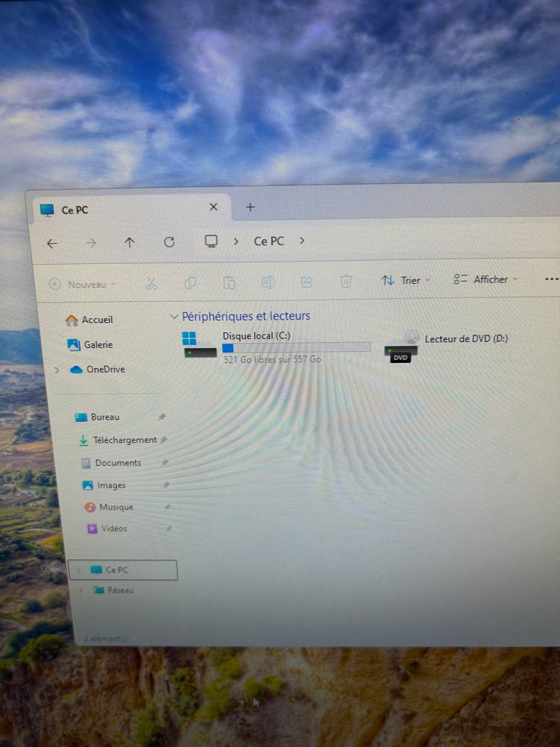Click the Up arrow to parent folder
Screen dimensions: 560x747
click(x=129, y=243)
